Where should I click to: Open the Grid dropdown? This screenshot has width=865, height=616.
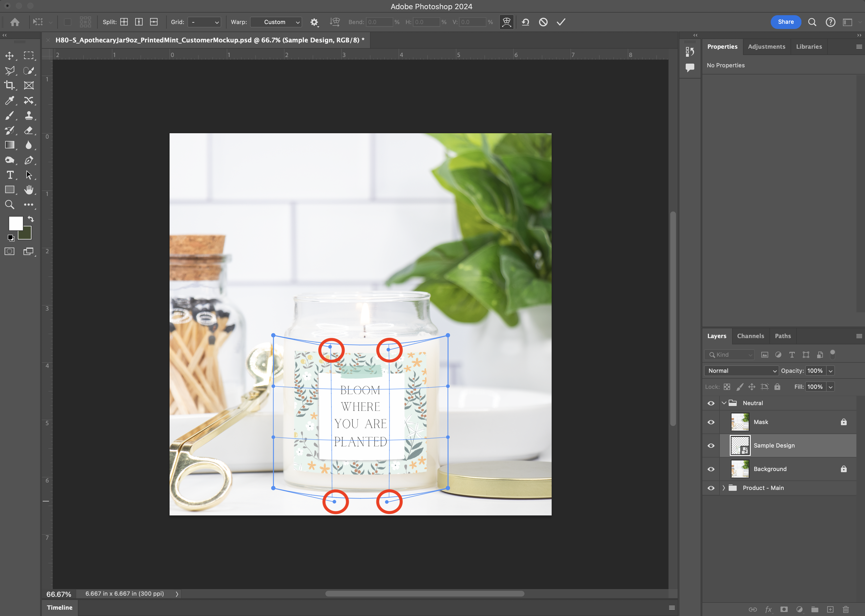point(205,22)
